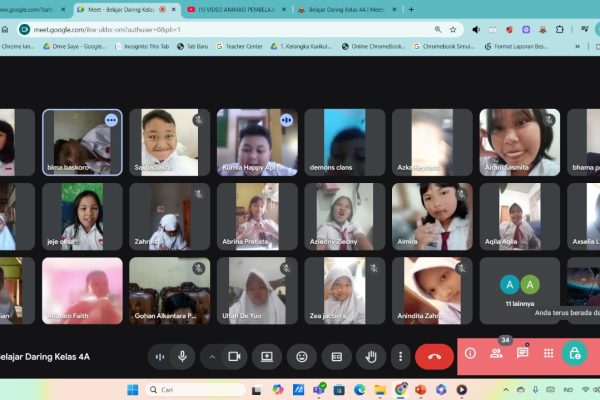Open the emoji reactions button
The height and width of the screenshot is (400, 600).
click(301, 355)
